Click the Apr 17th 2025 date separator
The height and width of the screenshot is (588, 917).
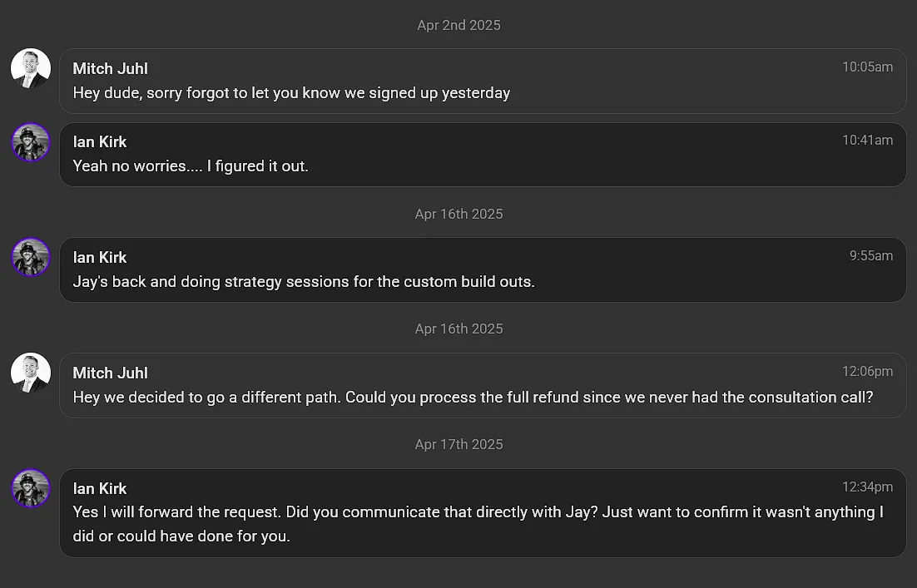pos(459,444)
